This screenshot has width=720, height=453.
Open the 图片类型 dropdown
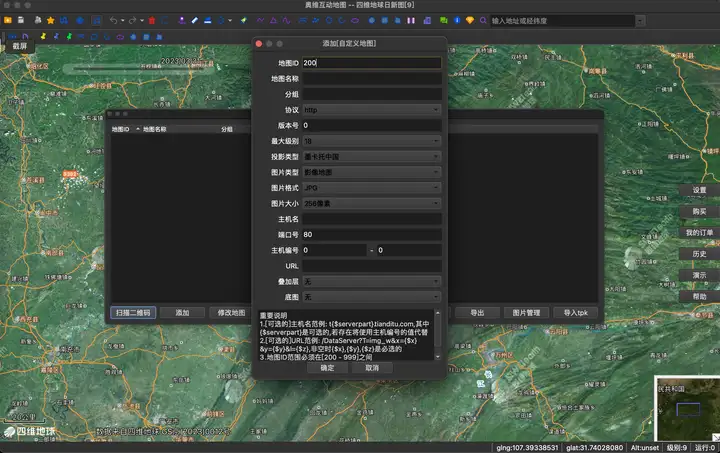pos(371,172)
